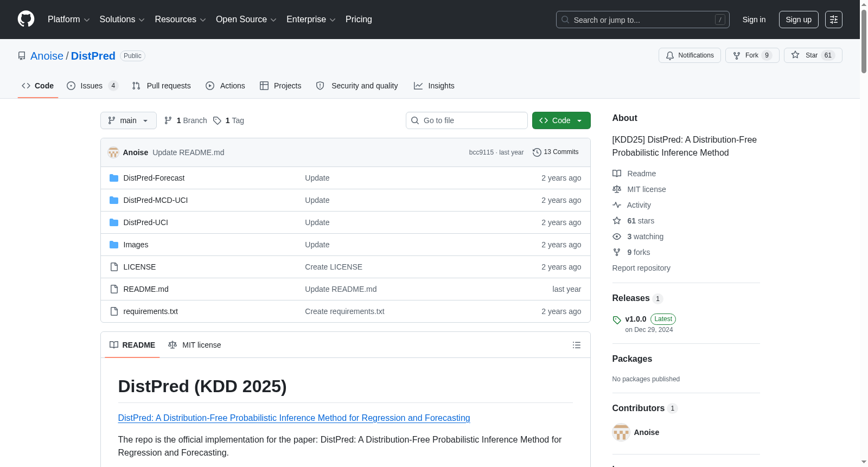Screen dimensions: 868x467
Task: Open commit hash bcc9115
Action: coord(481,152)
